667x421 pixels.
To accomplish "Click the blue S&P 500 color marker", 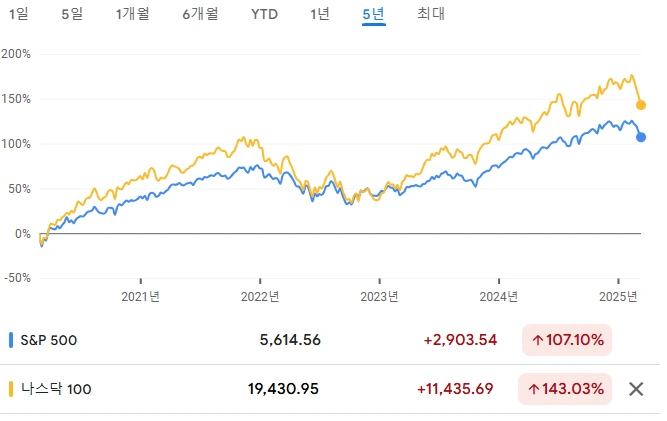I will tap(11, 340).
